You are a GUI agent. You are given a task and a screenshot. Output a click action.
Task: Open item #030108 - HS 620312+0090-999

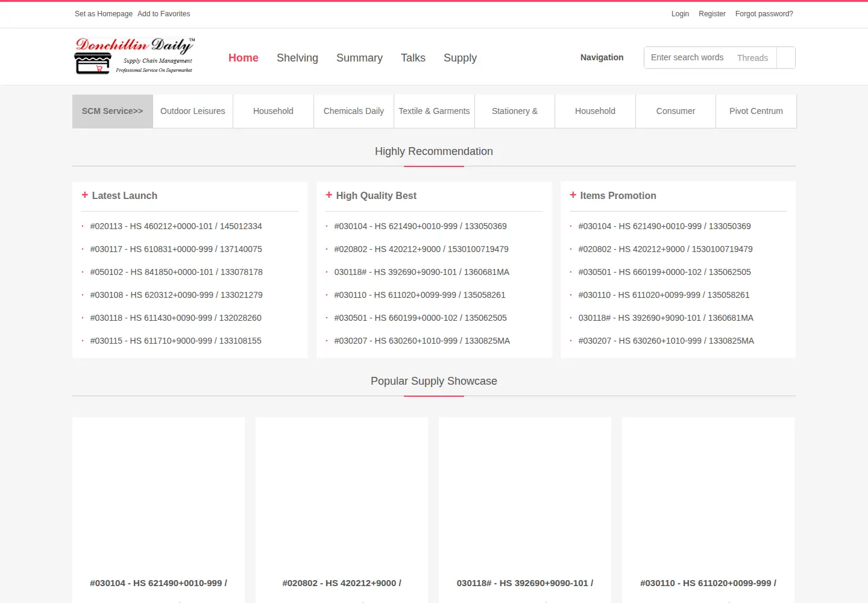click(x=177, y=295)
